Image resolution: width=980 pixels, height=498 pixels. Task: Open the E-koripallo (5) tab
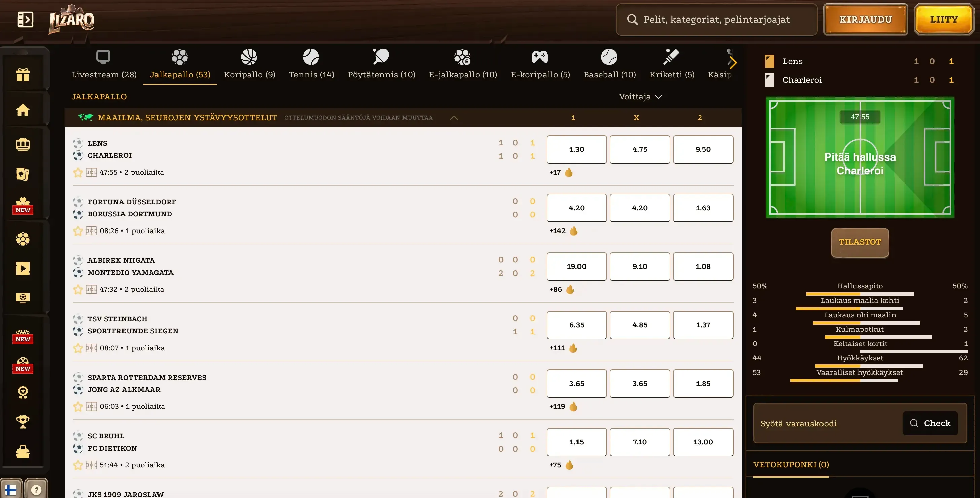540,65
